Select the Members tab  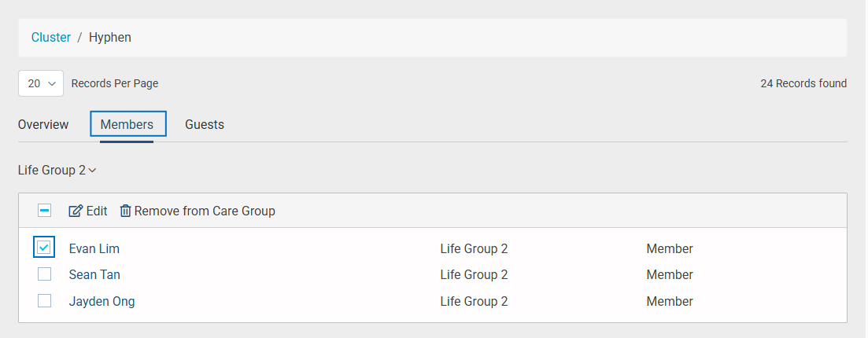[x=127, y=124]
